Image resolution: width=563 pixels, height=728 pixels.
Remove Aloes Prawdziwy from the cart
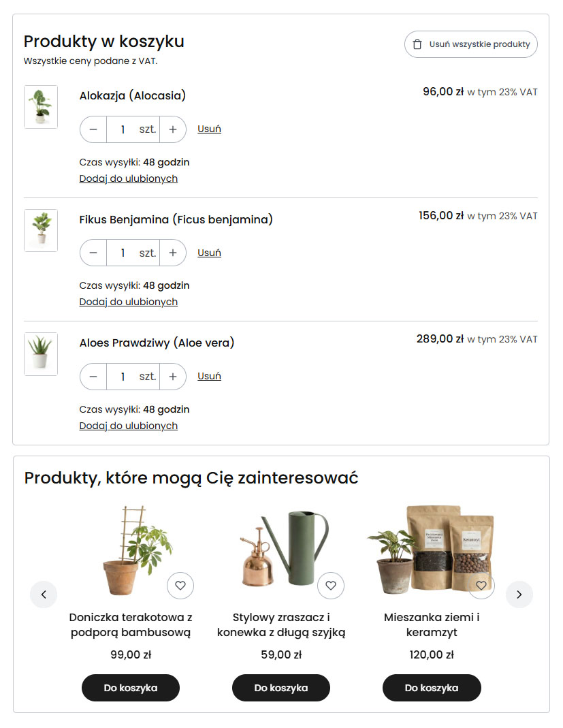[209, 377]
